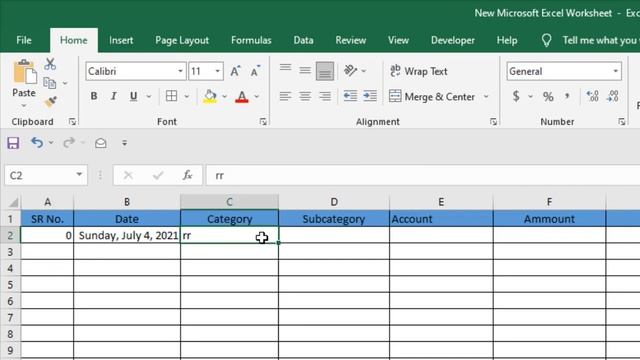
Task: Toggle Wrap Text on the cell
Action: coord(418,71)
